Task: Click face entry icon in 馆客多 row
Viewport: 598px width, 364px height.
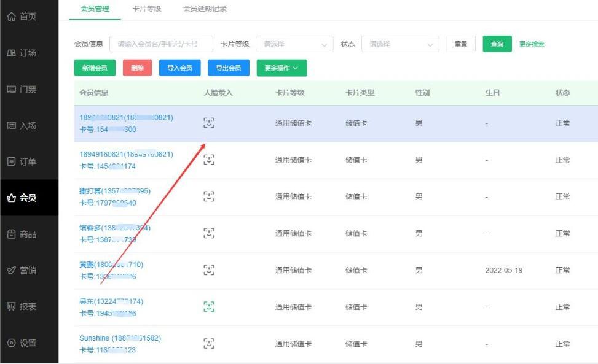Action: click(x=209, y=233)
